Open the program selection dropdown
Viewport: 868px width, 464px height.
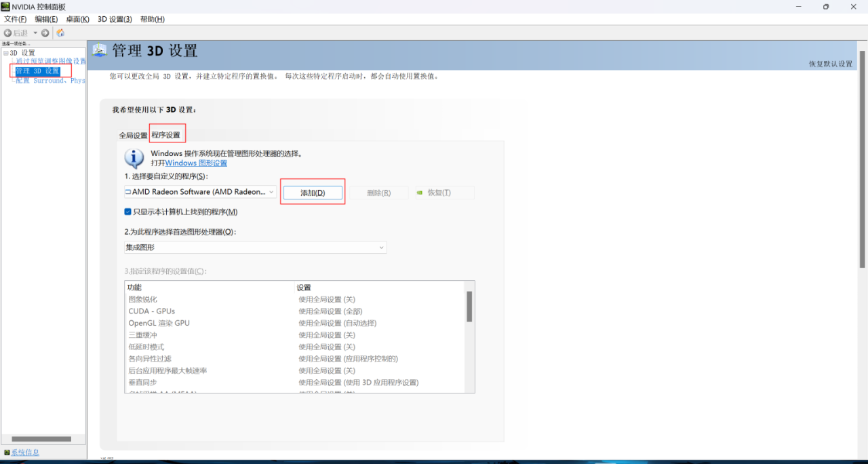click(x=271, y=192)
